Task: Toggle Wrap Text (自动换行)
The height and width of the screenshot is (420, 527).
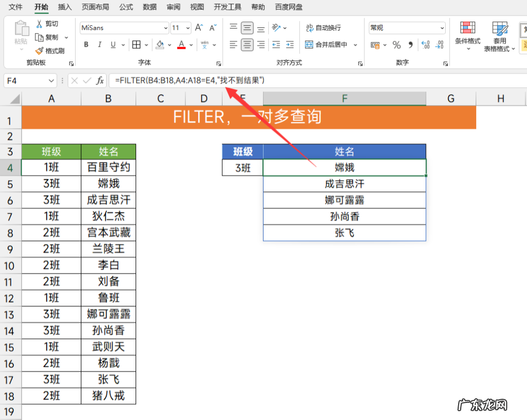Action: pos(324,28)
